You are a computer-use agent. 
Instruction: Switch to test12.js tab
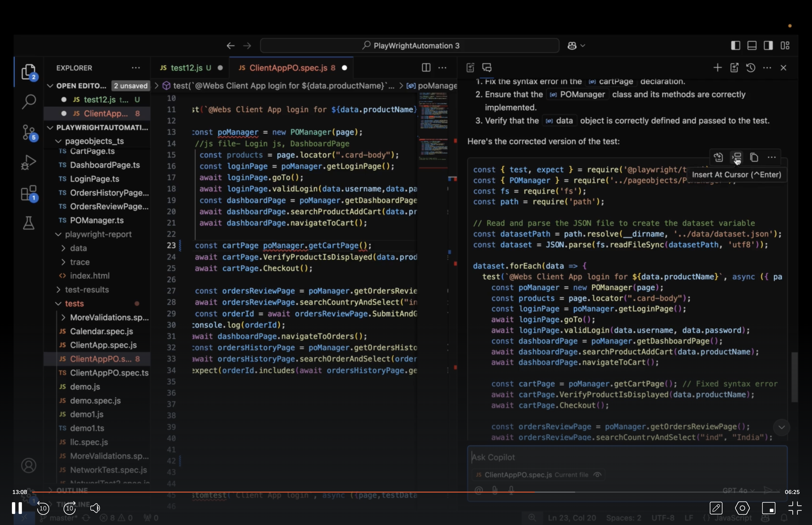[186, 68]
